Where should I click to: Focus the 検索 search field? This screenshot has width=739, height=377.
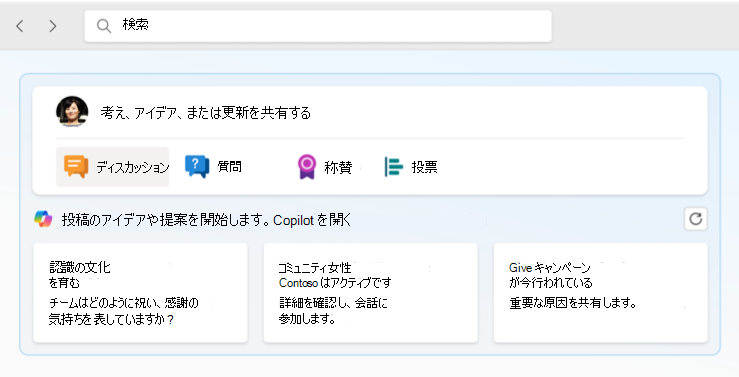tap(318, 26)
